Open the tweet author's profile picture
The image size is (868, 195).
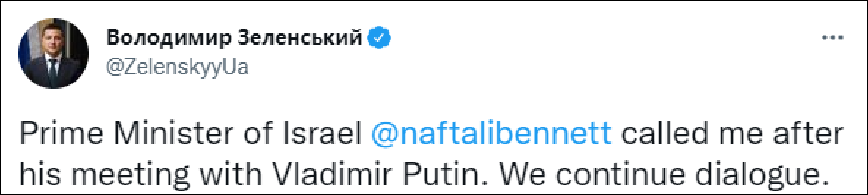click(54, 54)
